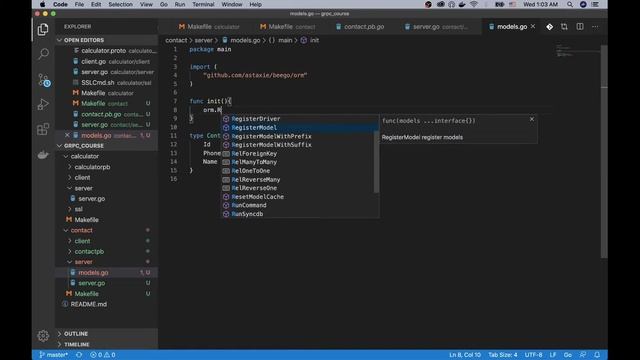The width and height of the screenshot is (640, 360).
Task: Close the suggestion details panel
Action: [531, 119]
